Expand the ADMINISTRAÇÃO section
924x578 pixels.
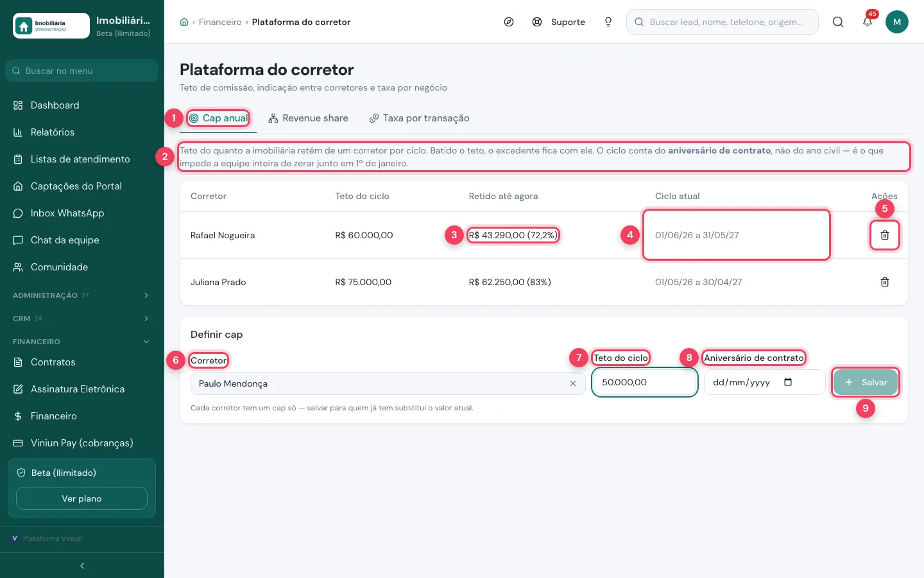pos(82,295)
